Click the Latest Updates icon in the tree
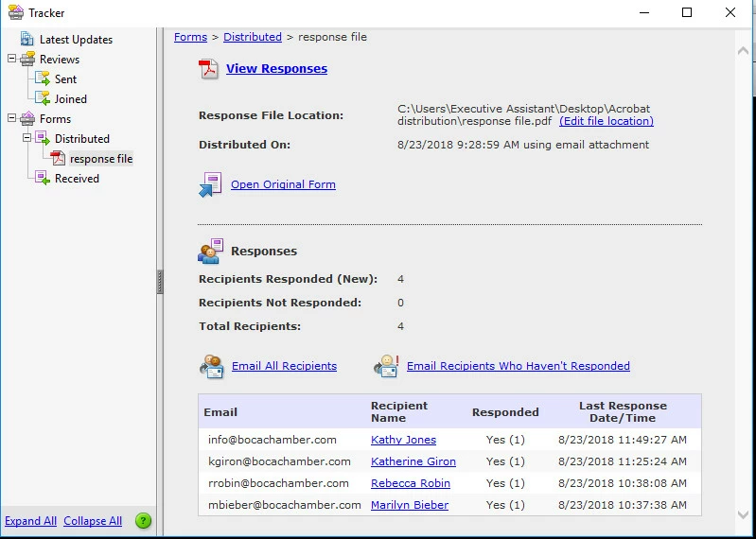756x539 pixels. [27, 39]
